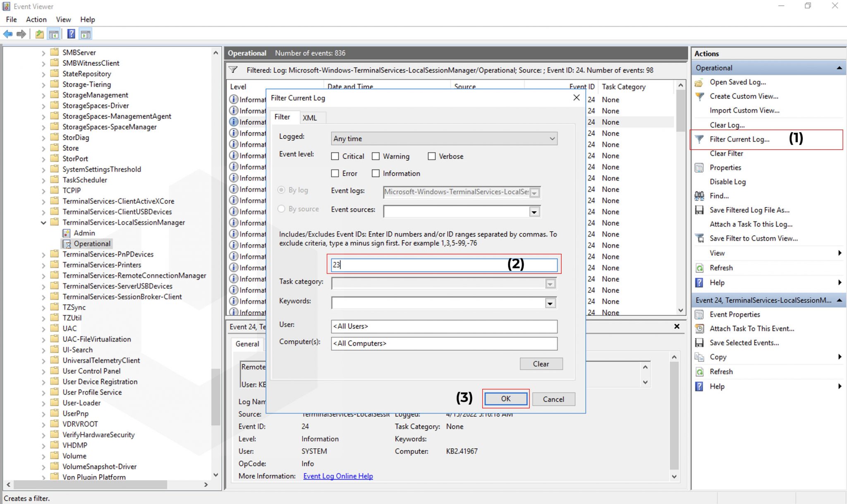
Task: Click the Save Filtered Log File As icon
Action: click(699, 210)
